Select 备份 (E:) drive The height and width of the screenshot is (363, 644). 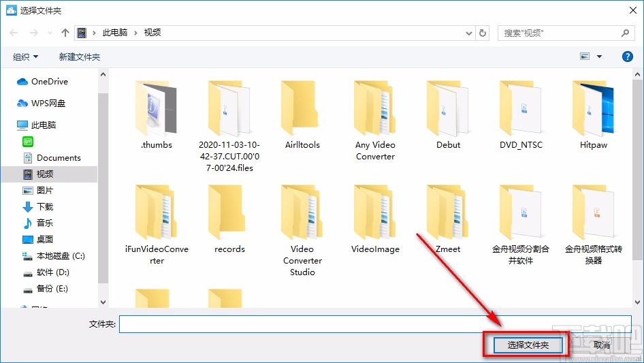pos(45,289)
